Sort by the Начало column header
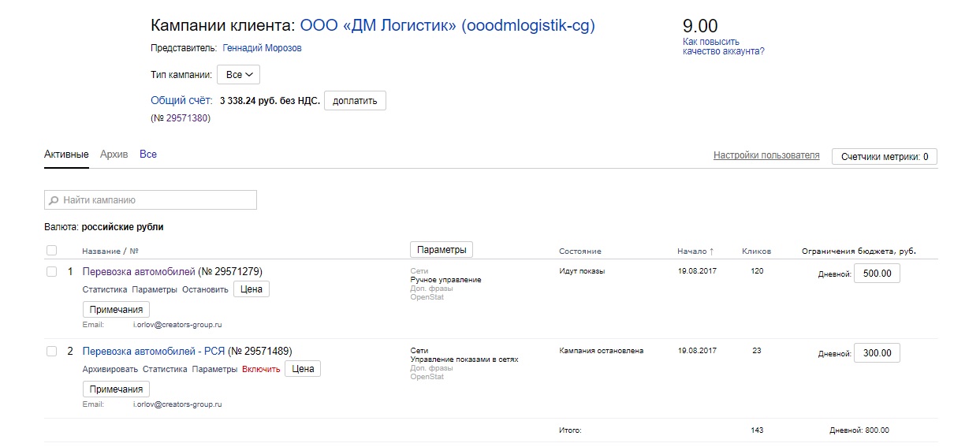This screenshot has height=447, width=980. pos(695,251)
